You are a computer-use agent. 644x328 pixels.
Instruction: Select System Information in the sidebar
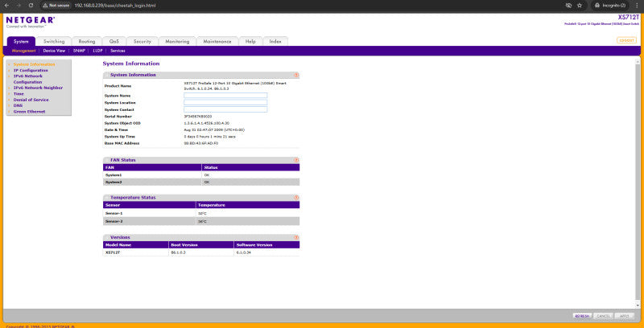click(34, 64)
